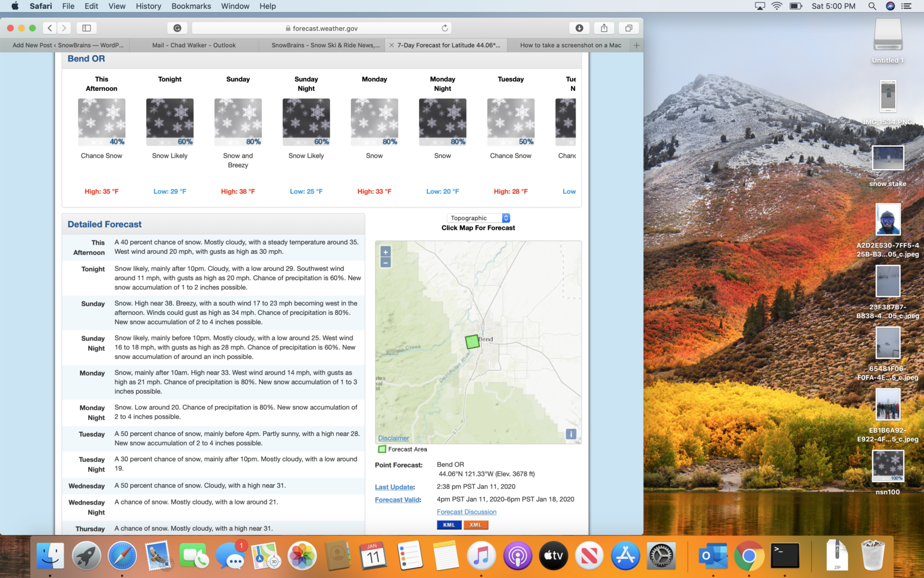Open the Topographic map type dropdown

point(478,218)
